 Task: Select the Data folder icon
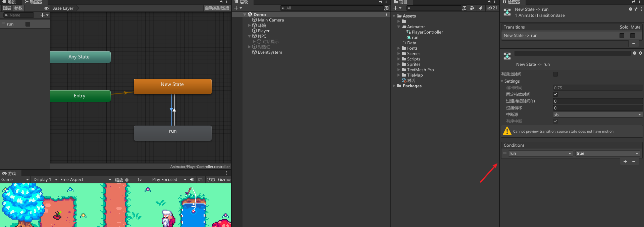point(404,43)
